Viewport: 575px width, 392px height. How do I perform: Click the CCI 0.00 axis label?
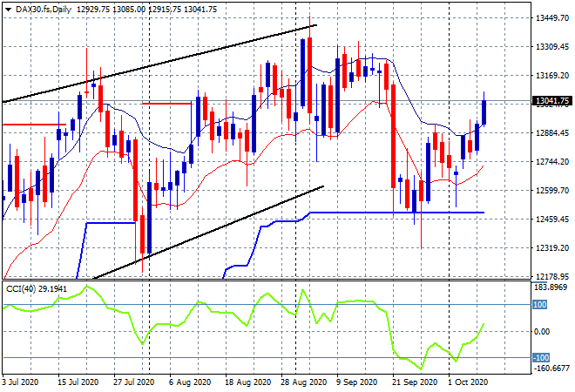pyautogui.click(x=542, y=332)
